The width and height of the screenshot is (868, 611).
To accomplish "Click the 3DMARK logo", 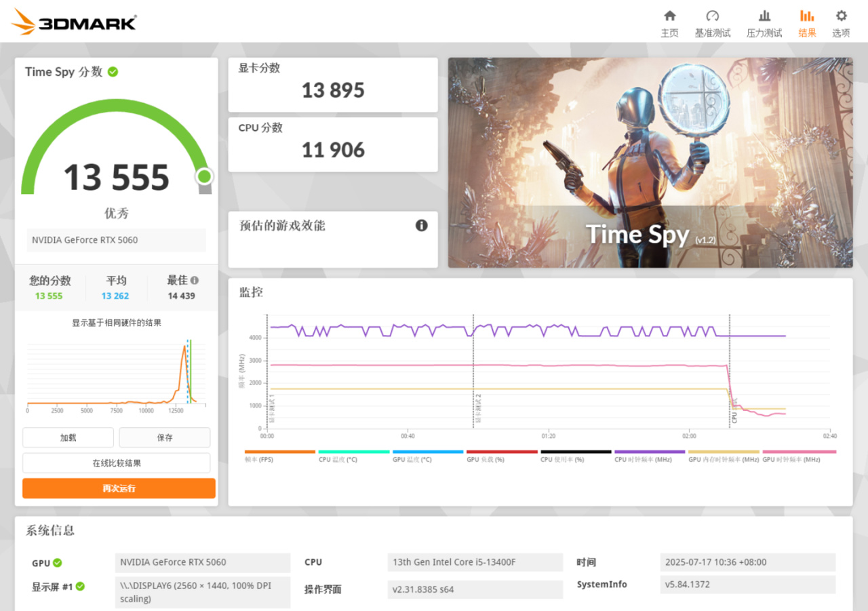I will point(73,22).
